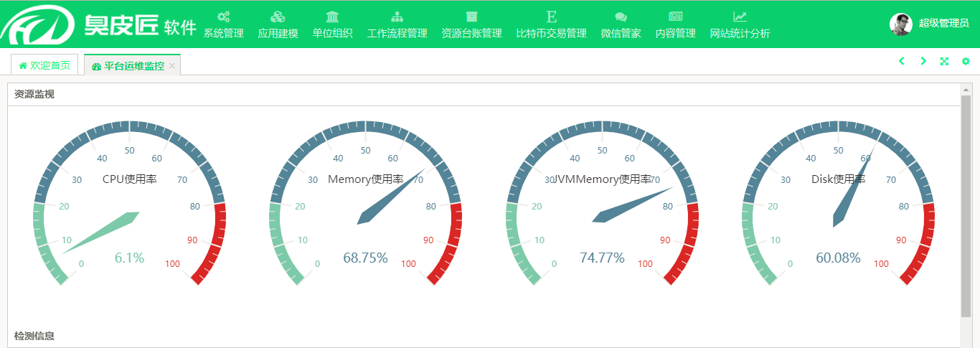Click the 臭皮匠软件 logo

point(99,25)
